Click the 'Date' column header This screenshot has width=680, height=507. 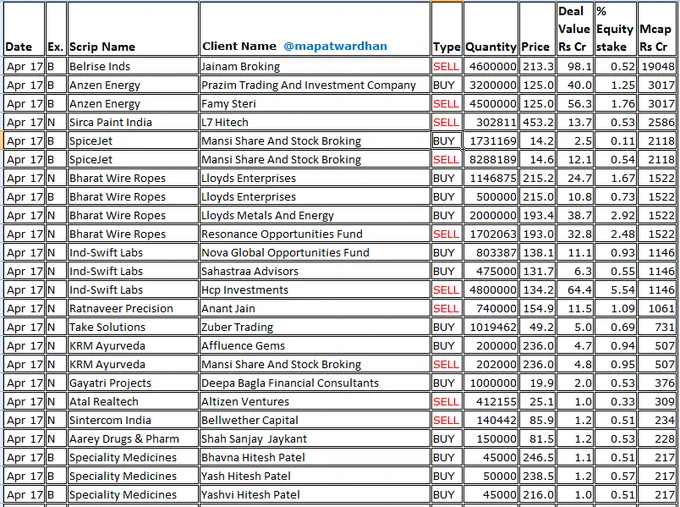pyautogui.click(x=24, y=29)
